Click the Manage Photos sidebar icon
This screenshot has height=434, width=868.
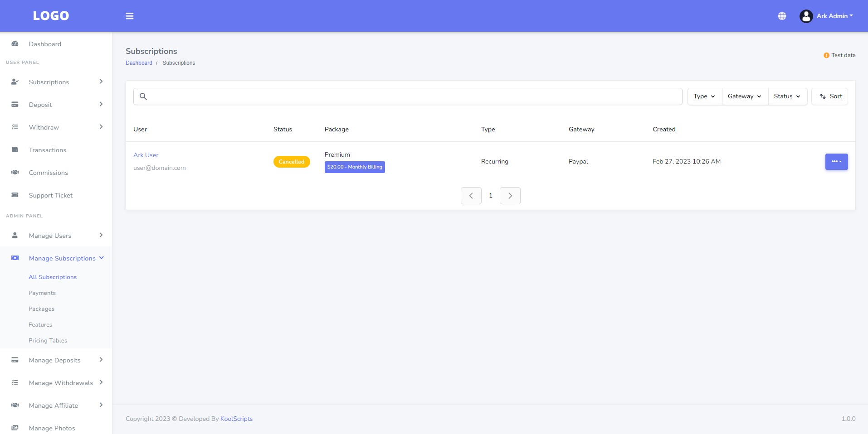click(15, 428)
